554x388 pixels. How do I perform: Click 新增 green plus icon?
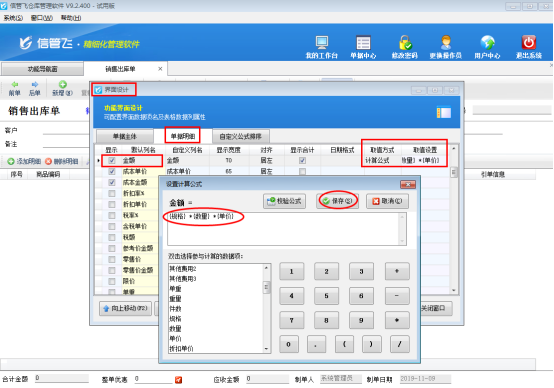coord(63,84)
